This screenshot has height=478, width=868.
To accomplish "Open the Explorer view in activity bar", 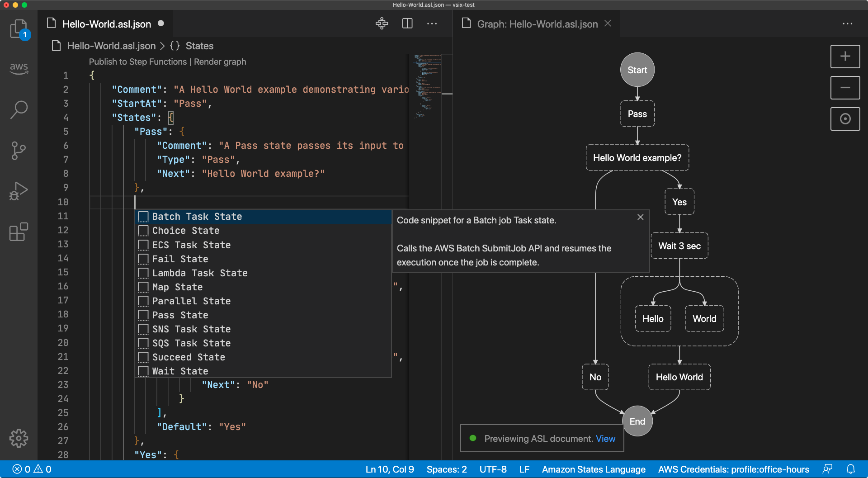I will pos(19,29).
